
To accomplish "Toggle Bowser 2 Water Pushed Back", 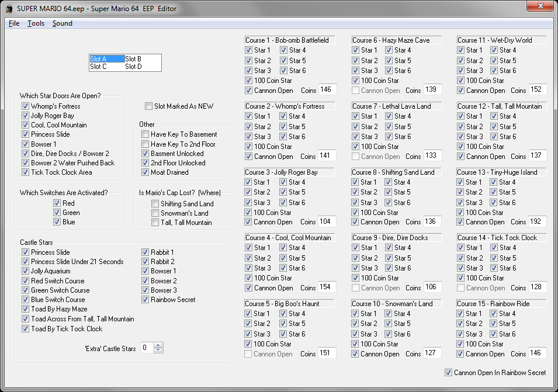I will coord(25,162).
